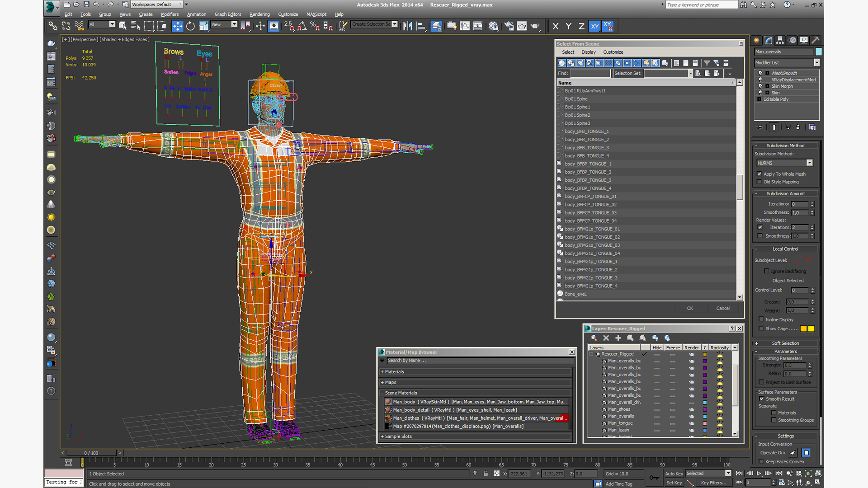
Task: Click Create New Layer plus icon
Action: pos(618,338)
